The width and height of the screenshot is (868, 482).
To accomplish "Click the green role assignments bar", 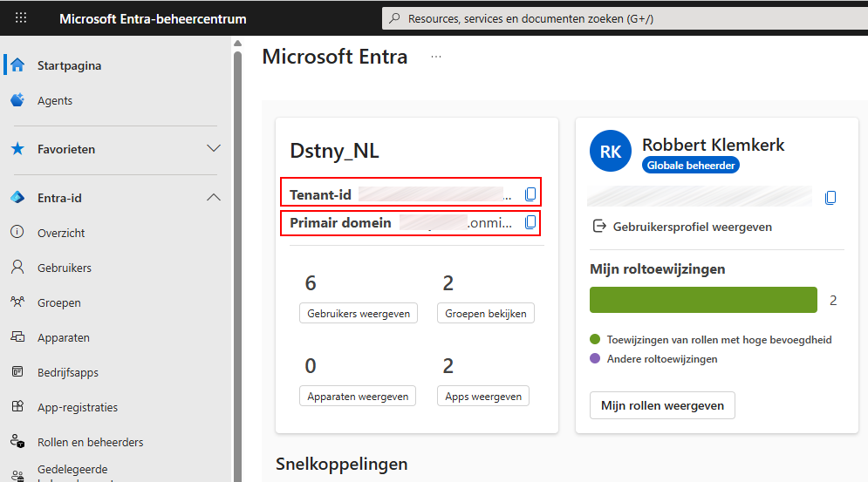I will click(x=703, y=300).
